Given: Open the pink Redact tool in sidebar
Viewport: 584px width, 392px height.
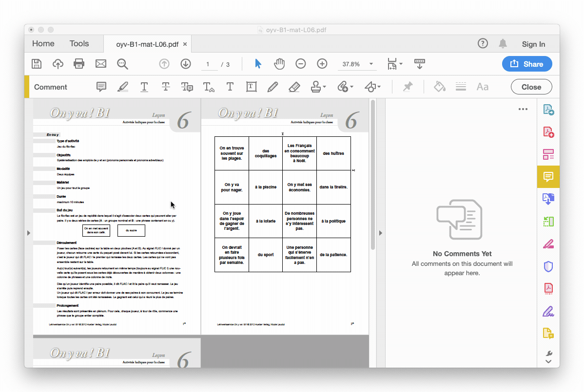Looking at the screenshot, I should coord(548,244).
